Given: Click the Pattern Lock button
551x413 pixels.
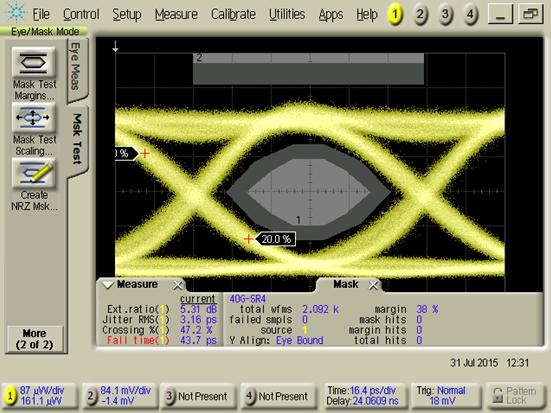Looking at the screenshot, I should [x=515, y=396].
